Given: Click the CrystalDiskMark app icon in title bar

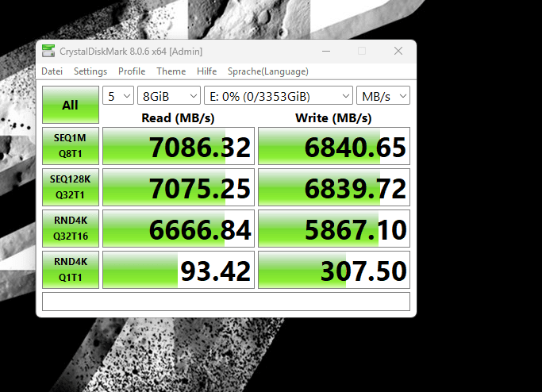Looking at the screenshot, I should pos(48,51).
